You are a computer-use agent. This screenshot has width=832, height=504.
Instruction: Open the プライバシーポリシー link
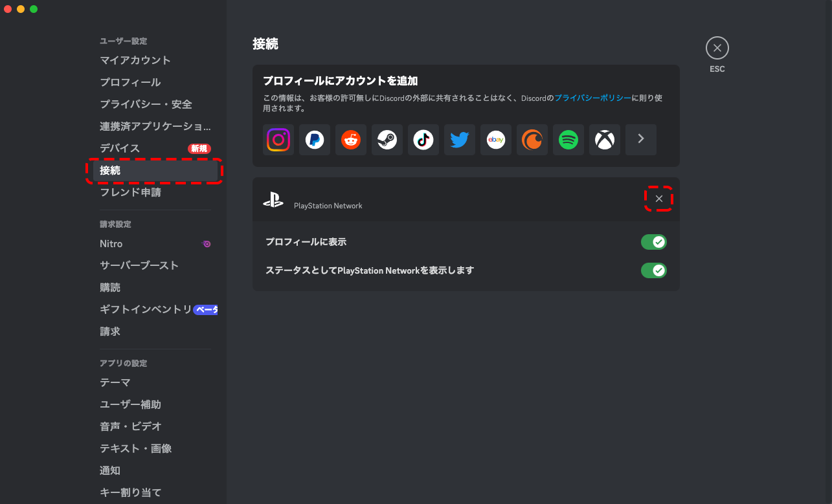[592, 98]
